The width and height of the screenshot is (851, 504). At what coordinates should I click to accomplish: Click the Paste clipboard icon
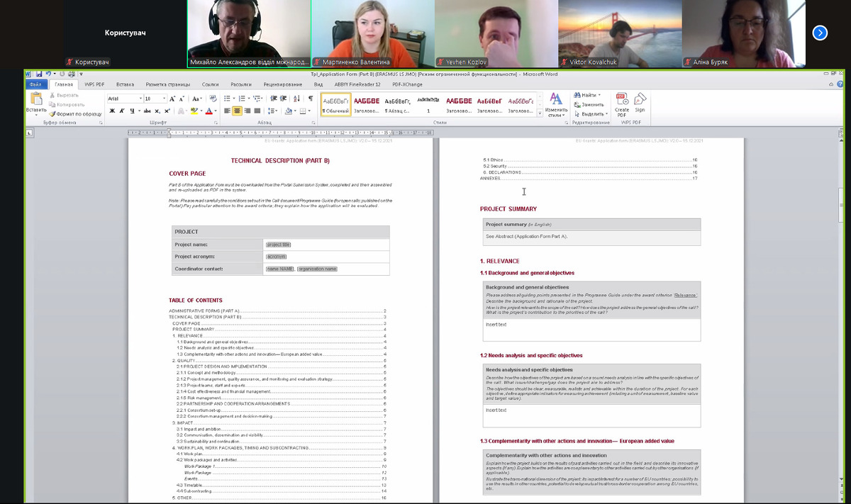[35, 99]
